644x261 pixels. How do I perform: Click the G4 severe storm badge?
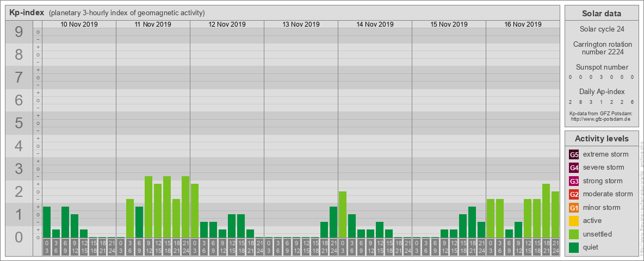pyautogui.click(x=574, y=168)
